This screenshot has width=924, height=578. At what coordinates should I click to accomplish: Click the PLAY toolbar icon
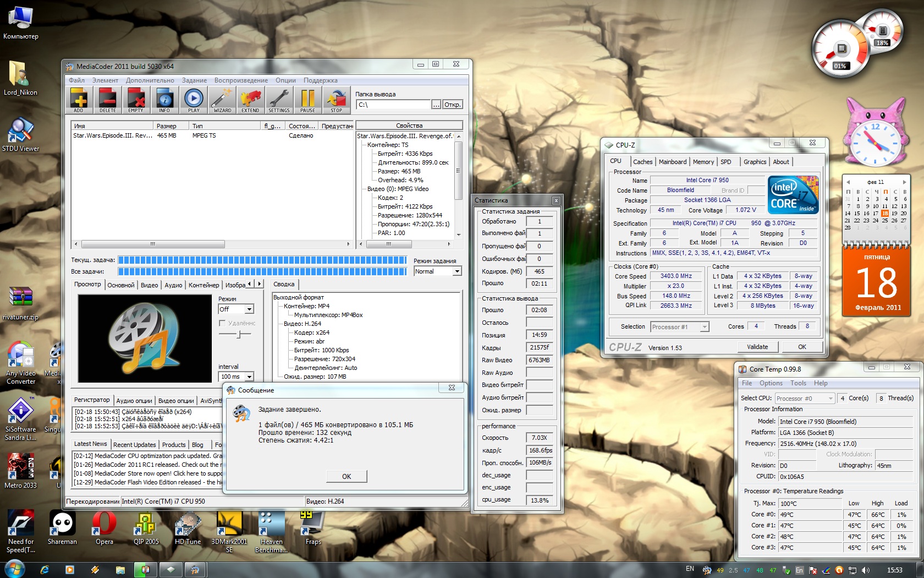click(194, 101)
